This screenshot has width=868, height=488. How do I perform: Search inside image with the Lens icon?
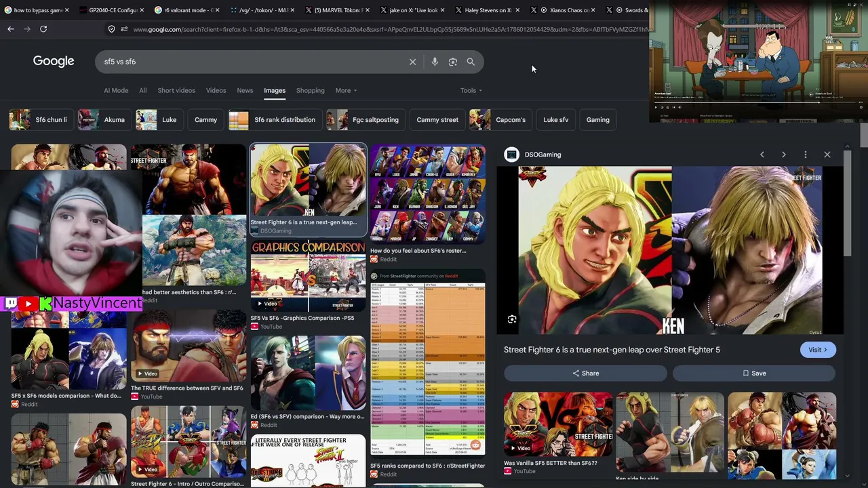tap(512, 319)
